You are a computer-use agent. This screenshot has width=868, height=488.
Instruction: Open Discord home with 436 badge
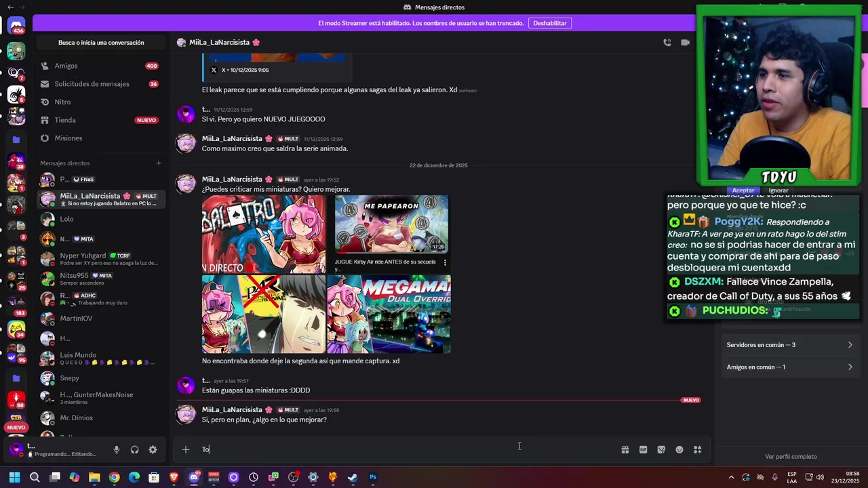pyautogui.click(x=16, y=26)
